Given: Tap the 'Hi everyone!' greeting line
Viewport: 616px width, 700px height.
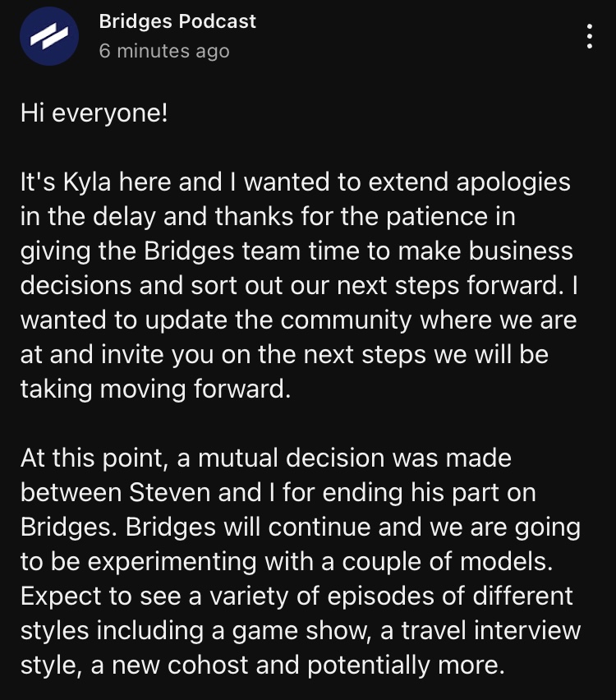Looking at the screenshot, I should tap(94, 113).
